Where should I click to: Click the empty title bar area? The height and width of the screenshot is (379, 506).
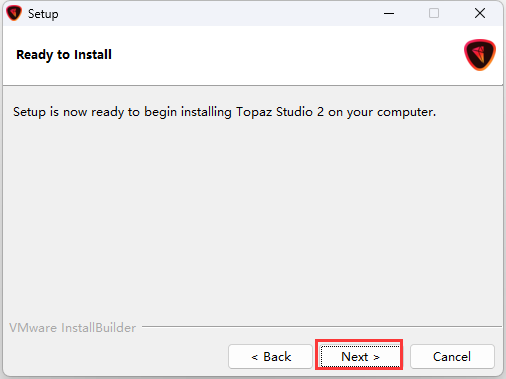click(x=217, y=13)
